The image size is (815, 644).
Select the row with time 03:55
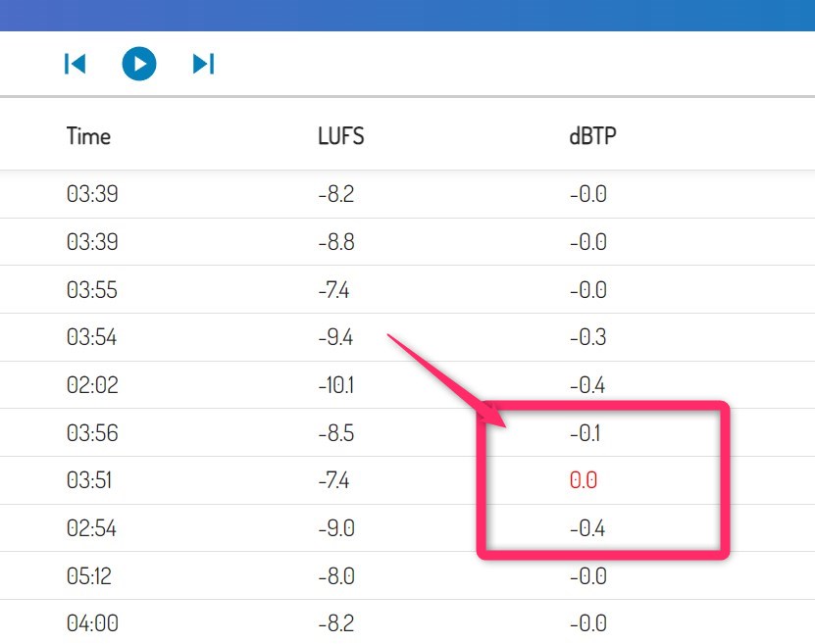[x=92, y=290]
